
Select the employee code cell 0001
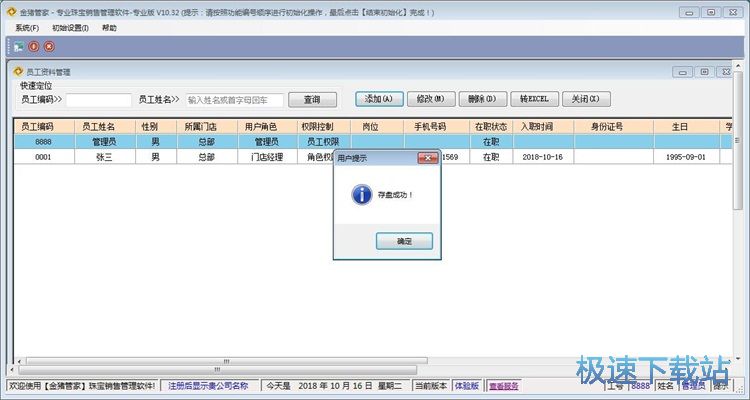(44, 157)
